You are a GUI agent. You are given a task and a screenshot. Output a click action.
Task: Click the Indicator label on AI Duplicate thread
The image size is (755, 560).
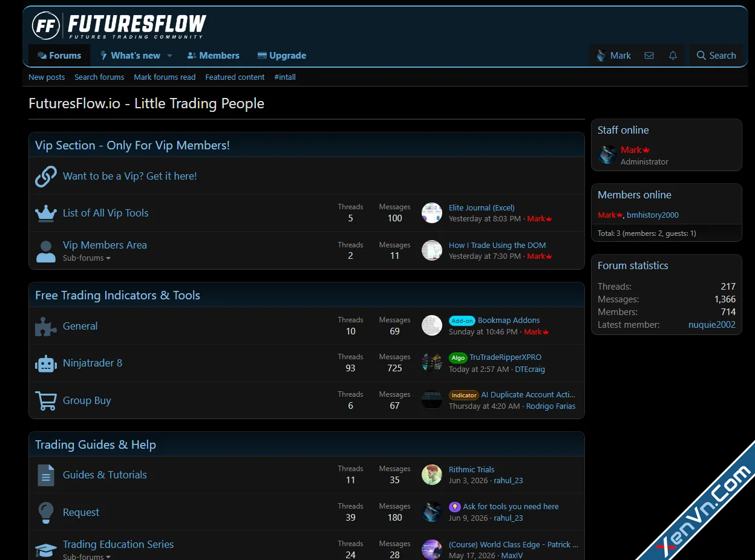point(464,395)
